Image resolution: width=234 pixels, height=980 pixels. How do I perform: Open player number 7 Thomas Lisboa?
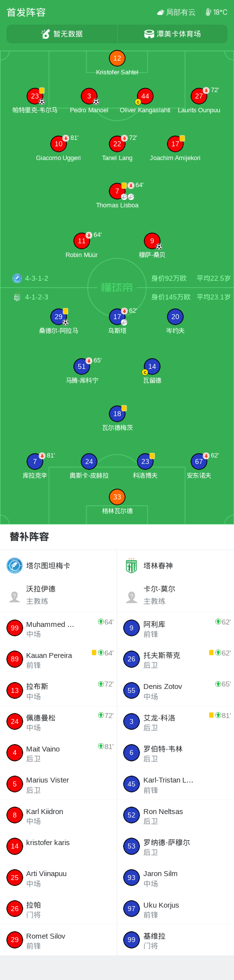point(117,191)
